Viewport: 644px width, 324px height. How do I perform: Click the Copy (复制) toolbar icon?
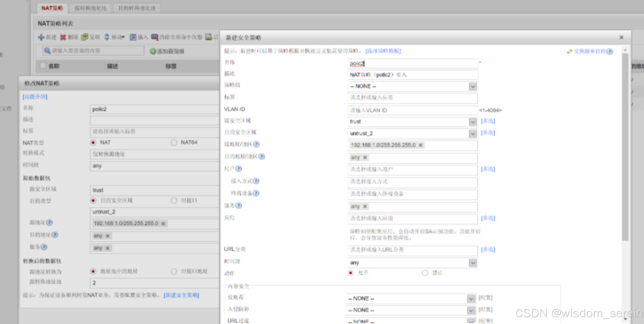click(x=85, y=37)
